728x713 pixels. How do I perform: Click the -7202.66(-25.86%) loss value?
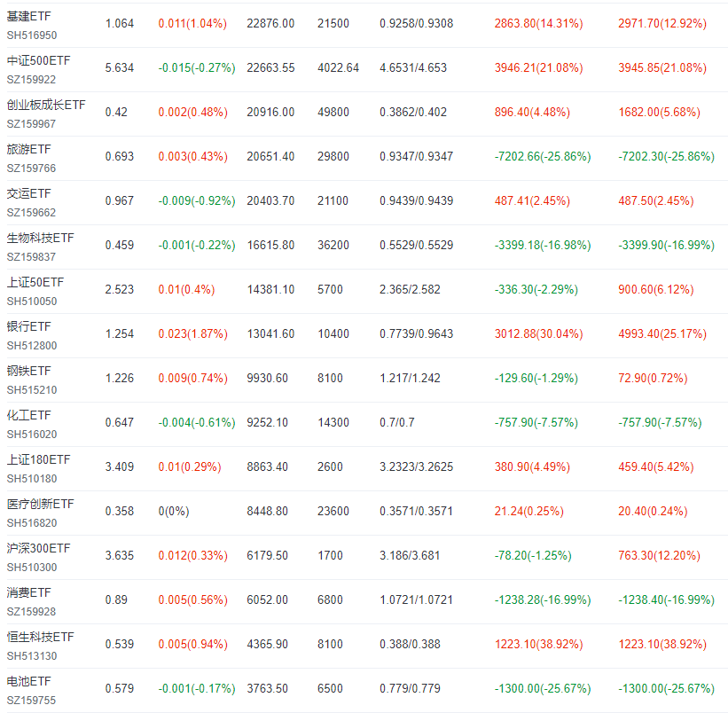543,156
